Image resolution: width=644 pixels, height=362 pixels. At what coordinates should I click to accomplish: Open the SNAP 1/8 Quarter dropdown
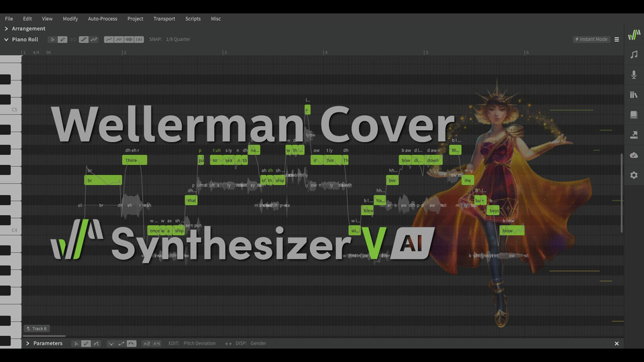178,40
